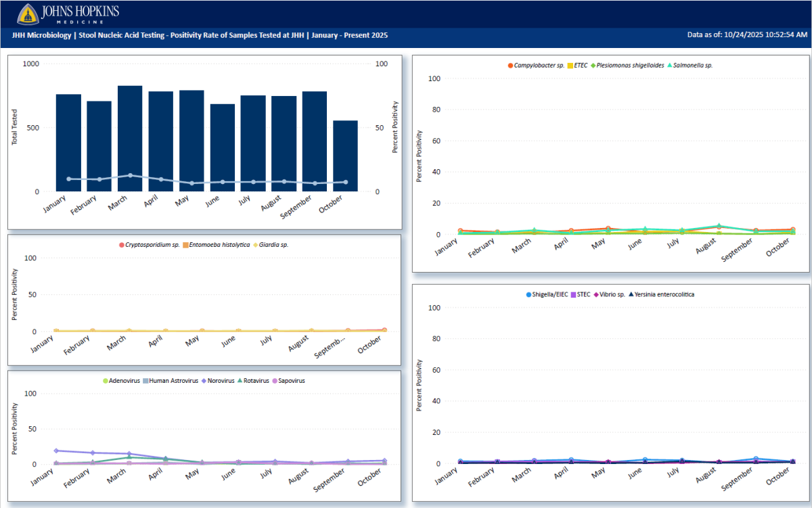Select the October bar in Total Tested chart
812x508 pixels.
pos(345,156)
